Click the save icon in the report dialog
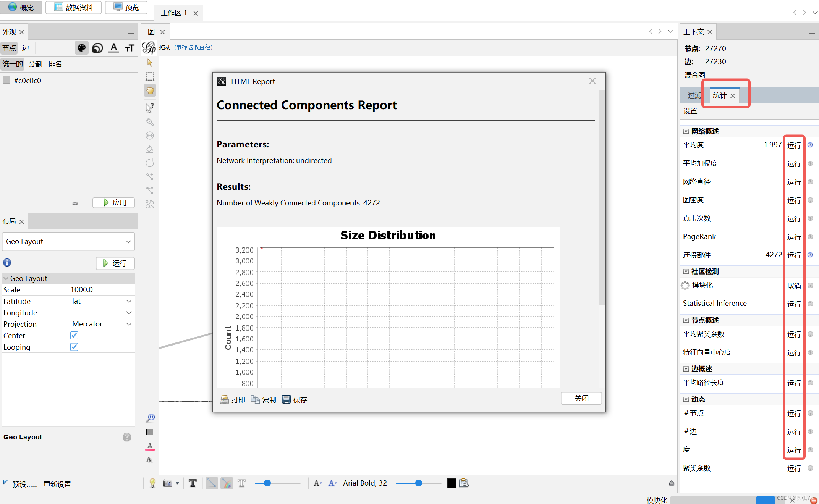 pyautogui.click(x=286, y=399)
